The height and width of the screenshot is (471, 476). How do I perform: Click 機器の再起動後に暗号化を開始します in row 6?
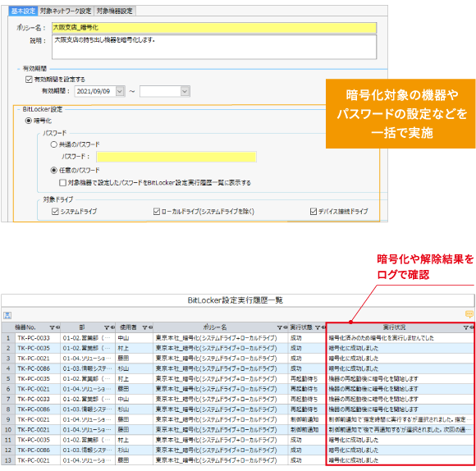tap(373, 389)
